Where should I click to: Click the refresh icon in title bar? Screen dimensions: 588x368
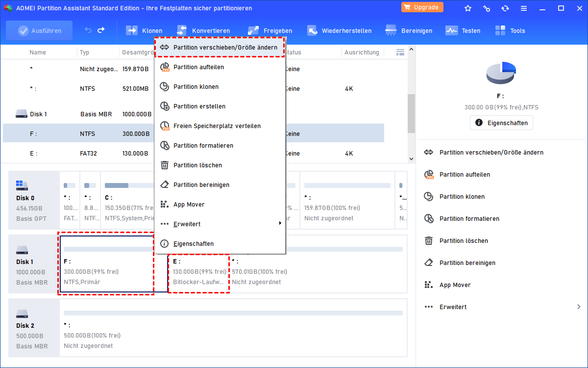pos(505,8)
